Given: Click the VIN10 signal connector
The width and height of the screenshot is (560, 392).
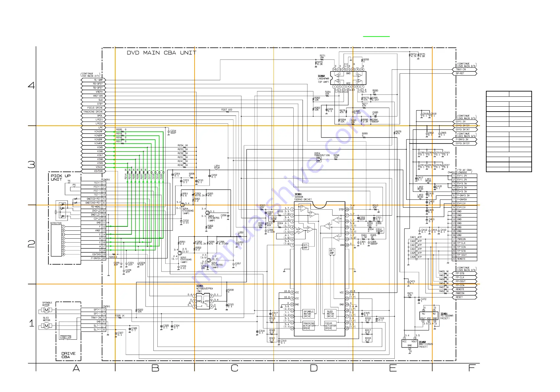Looking at the screenshot, I should (x=93, y=167).
